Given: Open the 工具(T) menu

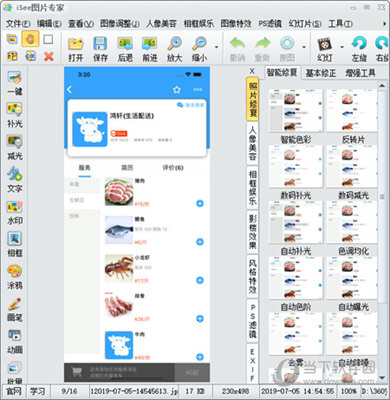Looking at the screenshot, I should pos(340,24).
